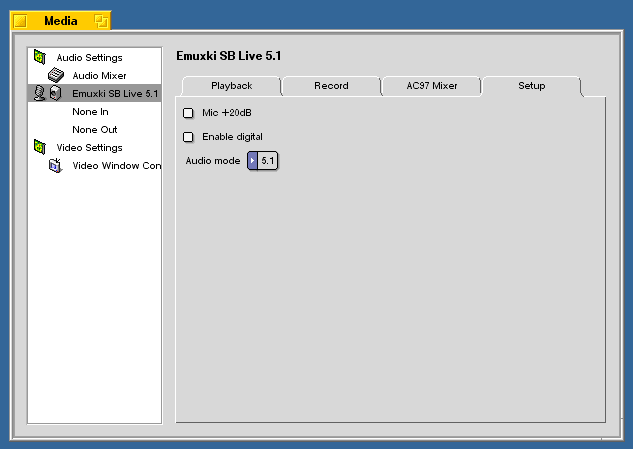This screenshot has width=633, height=449.
Task: Select None Out in the sidebar list
Action: click(94, 130)
